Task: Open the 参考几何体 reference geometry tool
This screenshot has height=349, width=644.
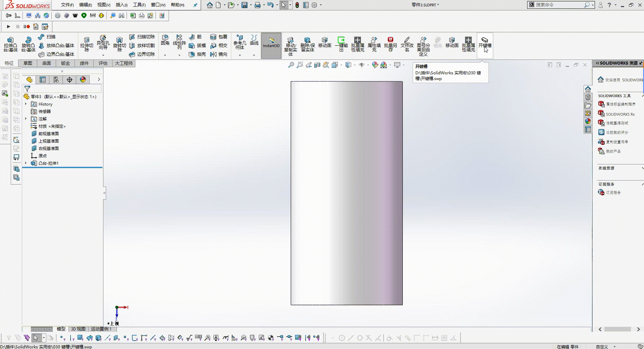Action: tap(240, 42)
